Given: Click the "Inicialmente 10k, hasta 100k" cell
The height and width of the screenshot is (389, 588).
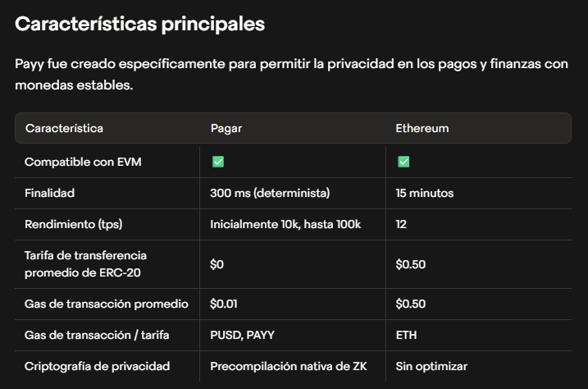Looking at the screenshot, I should [285, 224].
